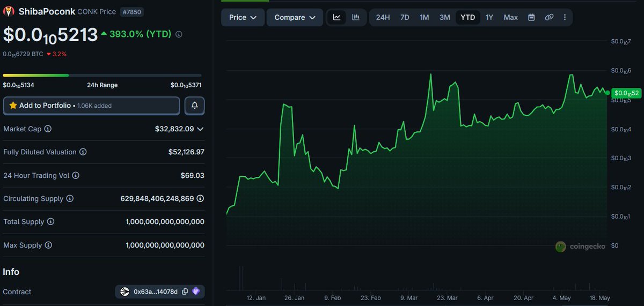Screen dimensions: 644x306
Task: Click star icon on Add to Portfolio
Action: click(13, 106)
